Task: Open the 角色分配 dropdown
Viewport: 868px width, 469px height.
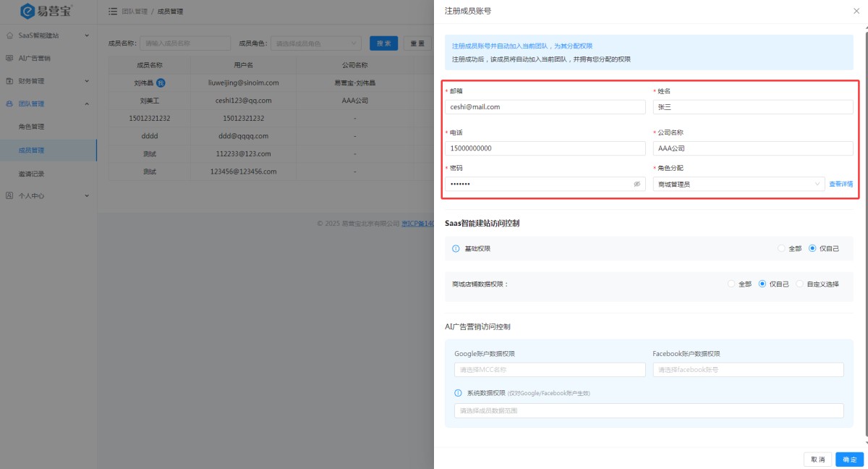Action: [738, 185]
